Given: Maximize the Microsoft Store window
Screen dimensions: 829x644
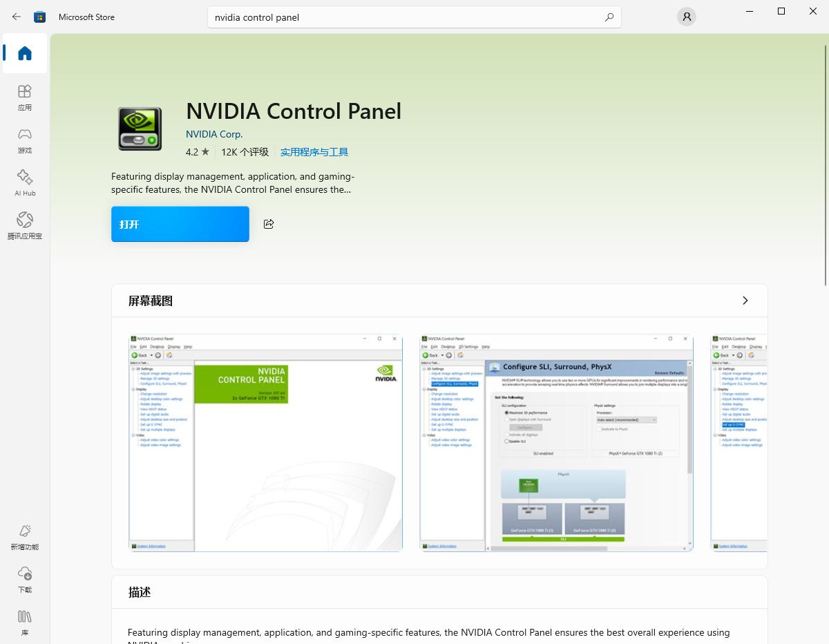Looking at the screenshot, I should pyautogui.click(x=781, y=11).
